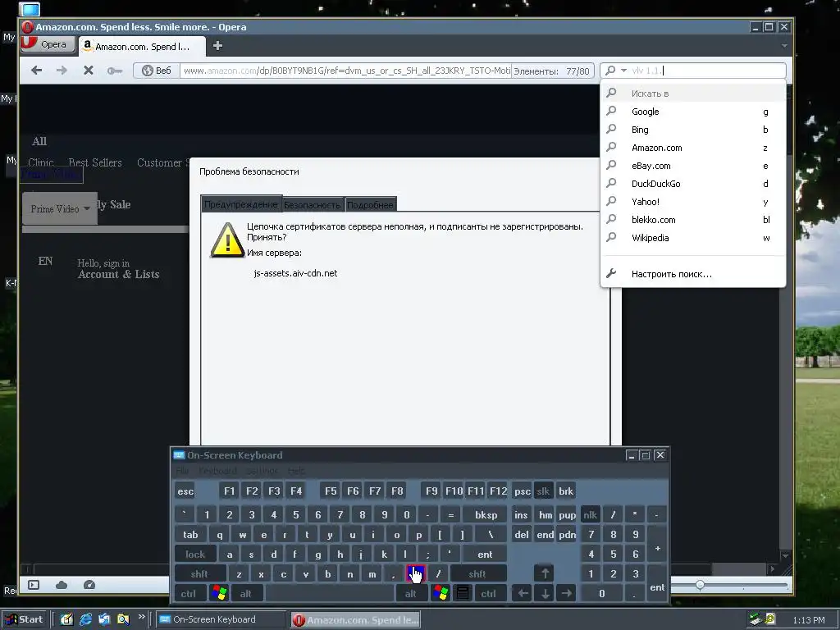The image size is (840, 630).
Task: Click the Opera search text field
Action: [x=707, y=71]
